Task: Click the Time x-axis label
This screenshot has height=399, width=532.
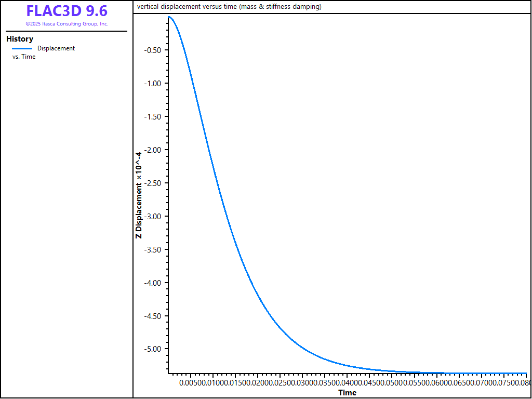Action: click(x=347, y=392)
